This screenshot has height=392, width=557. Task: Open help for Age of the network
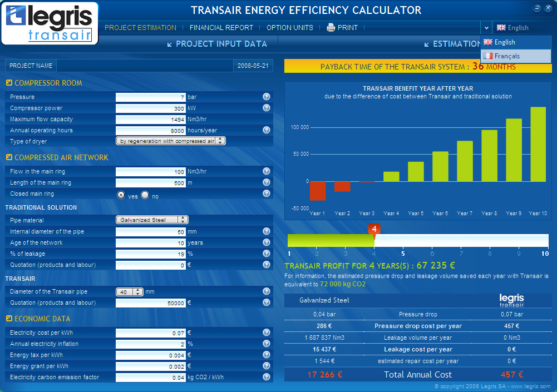[267, 242]
